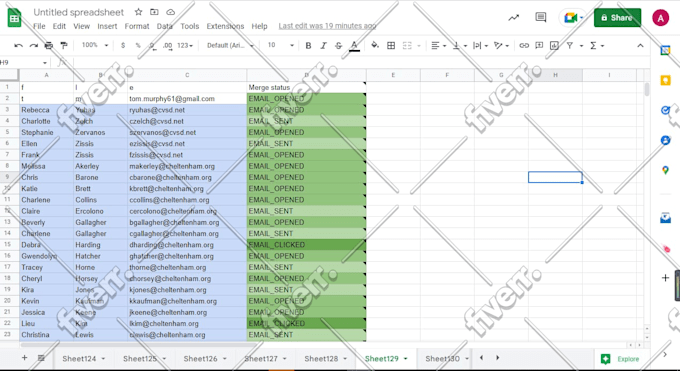
Task: Create a filter with funnel icon
Action: [570, 46]
